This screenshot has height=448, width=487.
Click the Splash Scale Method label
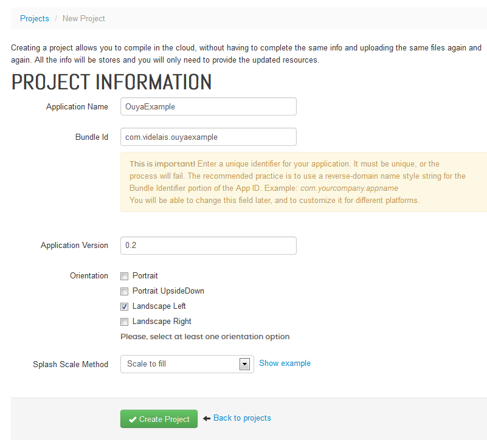(x=71, y=365)
